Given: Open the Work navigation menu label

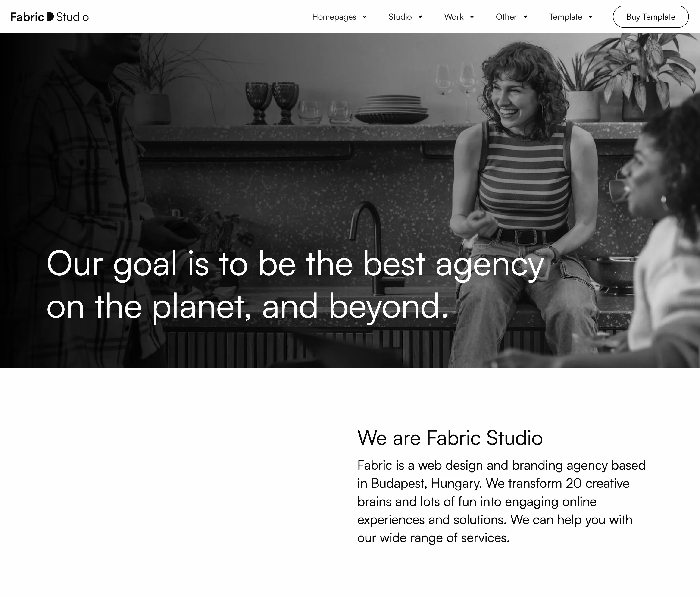Looking at the screenshot, I should pyautogui.click(x=454, y=17).
